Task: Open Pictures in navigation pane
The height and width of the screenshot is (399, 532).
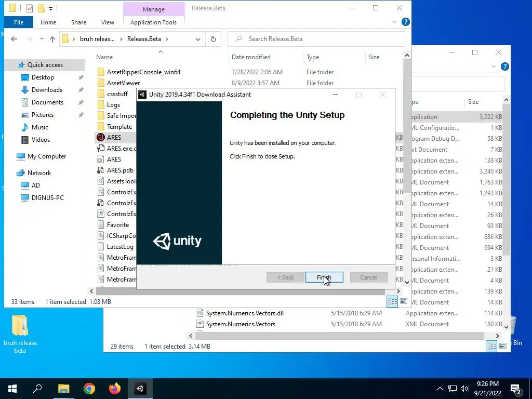Action: tap(43, 115)
